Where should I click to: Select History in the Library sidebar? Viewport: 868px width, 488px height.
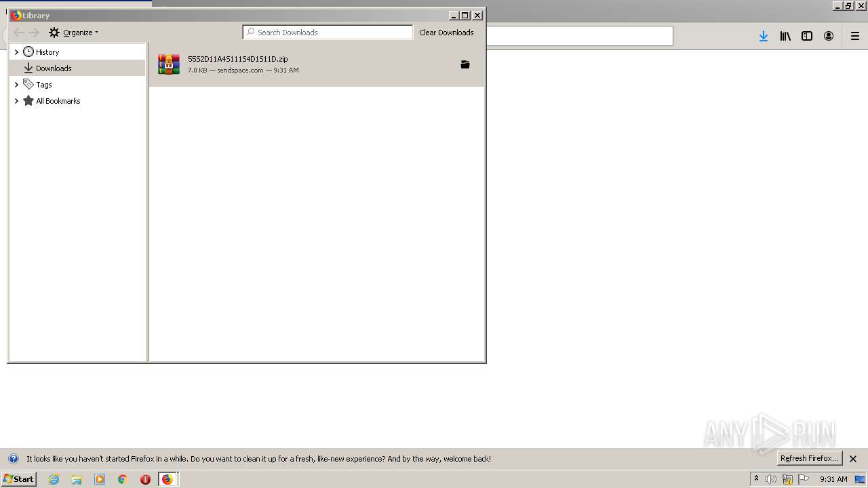point(47,52)
